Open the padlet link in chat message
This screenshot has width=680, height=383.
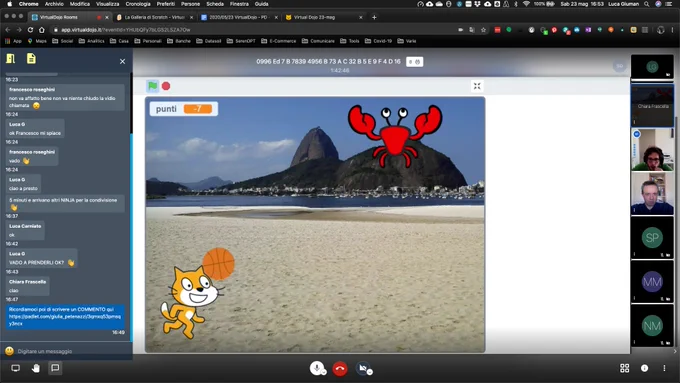[x=65, y=320]
